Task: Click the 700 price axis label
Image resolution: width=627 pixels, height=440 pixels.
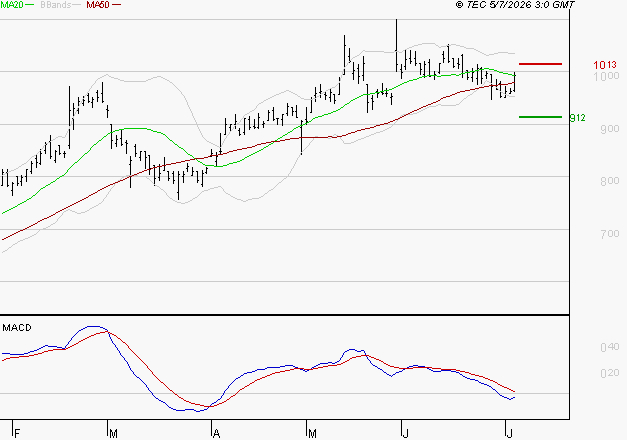Action: tap(609, 234)
